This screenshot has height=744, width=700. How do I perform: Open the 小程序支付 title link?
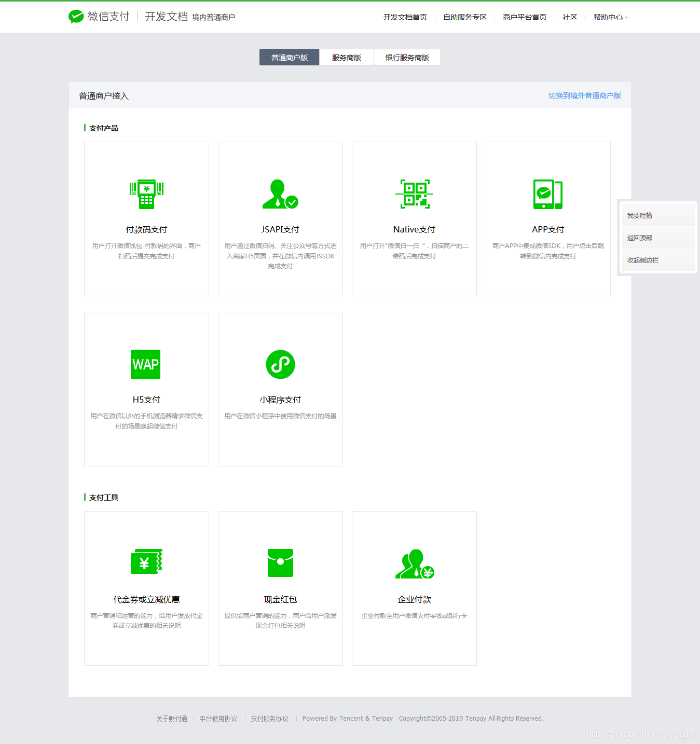pos(280,399)
